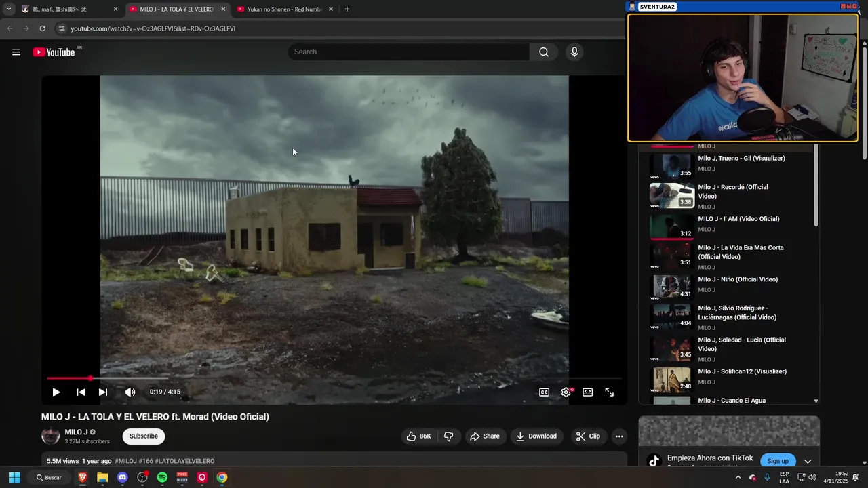Switch ESP LAA keyboard language
The width and height of the screenshot is (868, 488).
[x=784, y=477]
